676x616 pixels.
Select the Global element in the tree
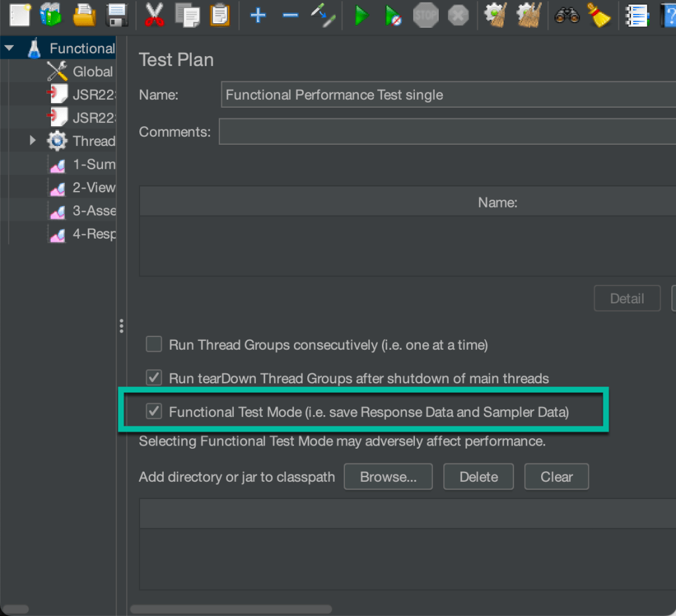(x=94, y=71)
